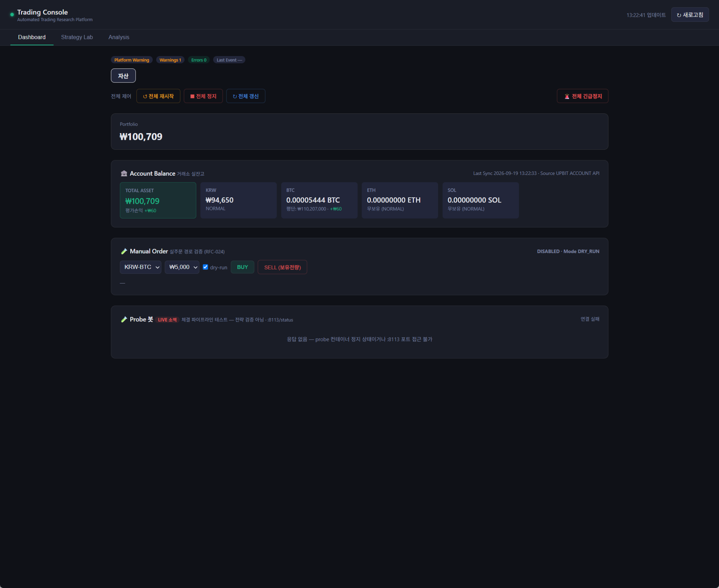Open the Strategy Lab tab

(x=77, y=37)
